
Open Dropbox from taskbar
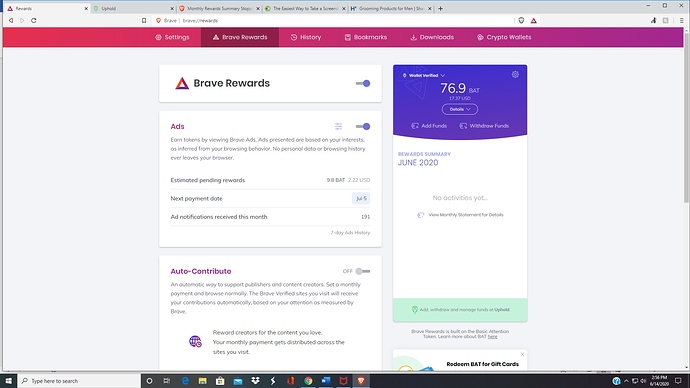(255, 381)
